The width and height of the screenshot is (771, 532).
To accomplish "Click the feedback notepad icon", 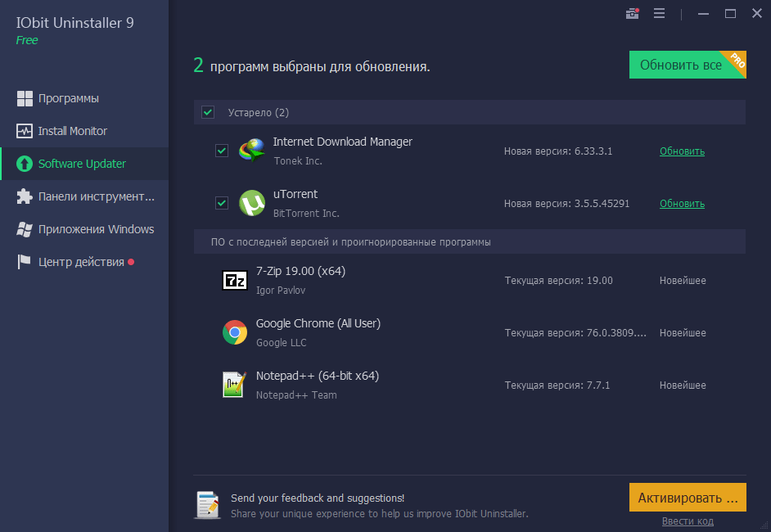I will 208,505.
